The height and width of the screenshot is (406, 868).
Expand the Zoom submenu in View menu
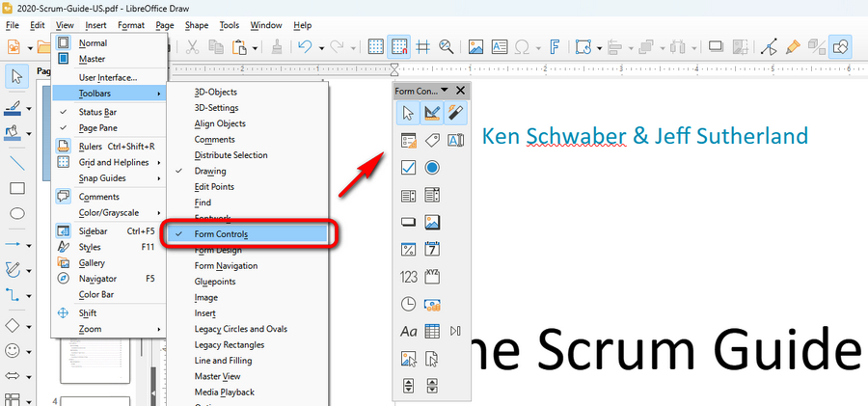click(92, 329)
